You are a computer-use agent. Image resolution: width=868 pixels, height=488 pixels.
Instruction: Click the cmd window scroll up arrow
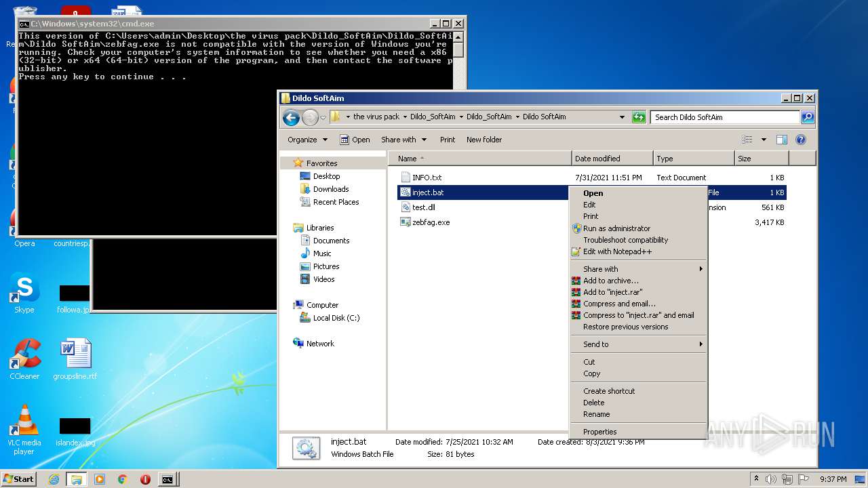coord(458,37)
